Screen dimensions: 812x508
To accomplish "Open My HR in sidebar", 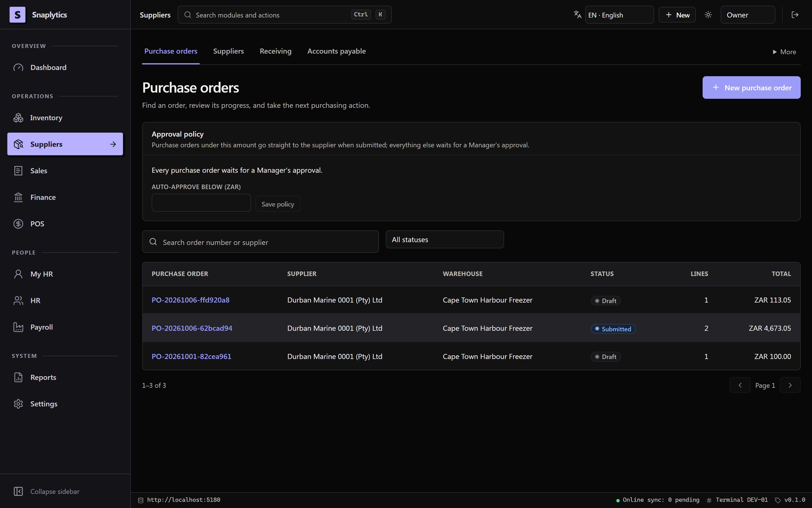I will click(x=65, y=274).
